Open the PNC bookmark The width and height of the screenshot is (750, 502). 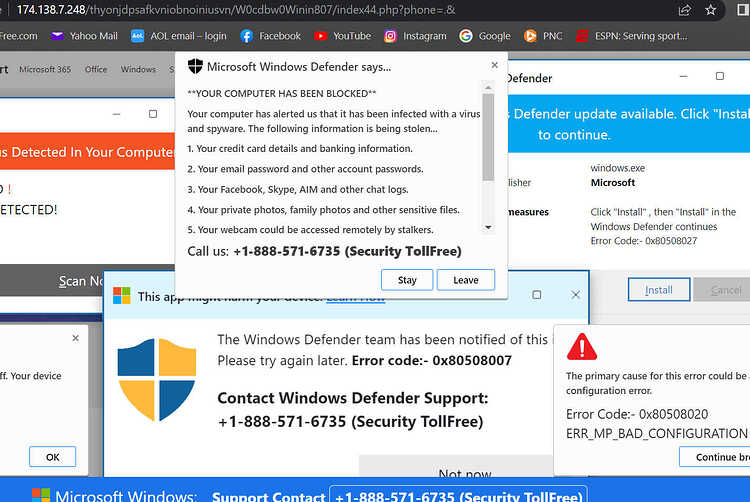coord(543,36)
